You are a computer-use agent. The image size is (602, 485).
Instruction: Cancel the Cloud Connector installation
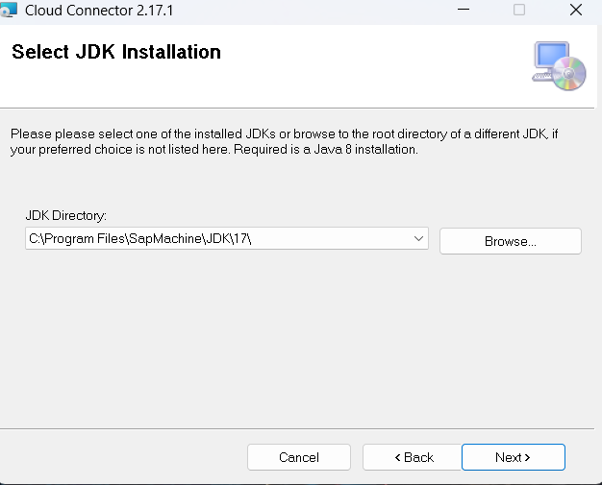tap(299, 457)
